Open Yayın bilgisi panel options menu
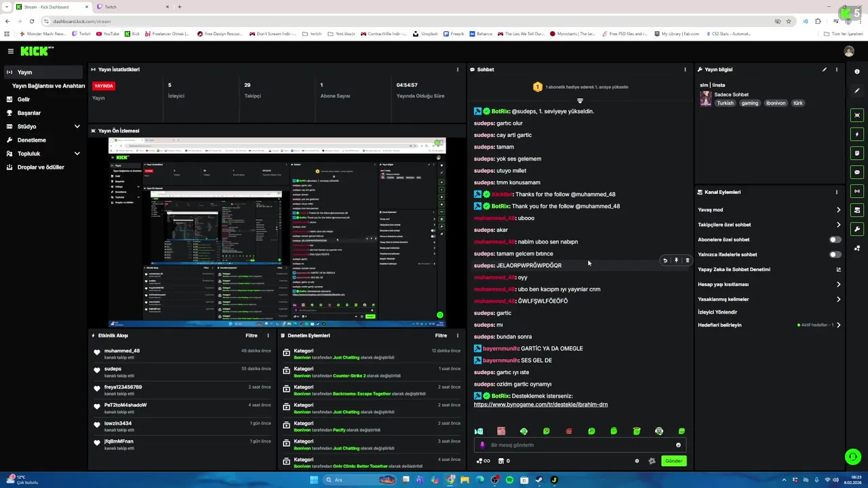This screenshot has height=488, width=868. pos(837,69)
